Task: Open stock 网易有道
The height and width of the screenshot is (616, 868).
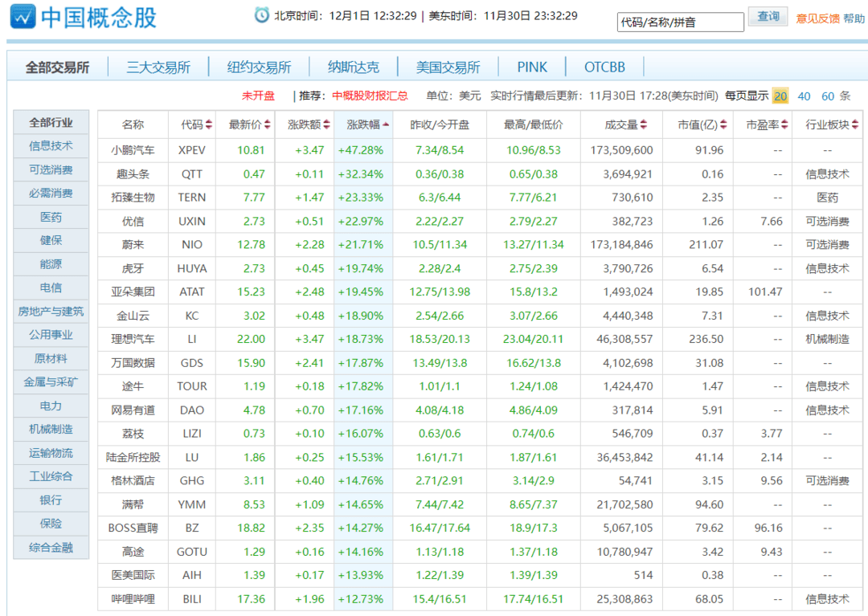Action: pyautogui.click(x=133, y=410)
